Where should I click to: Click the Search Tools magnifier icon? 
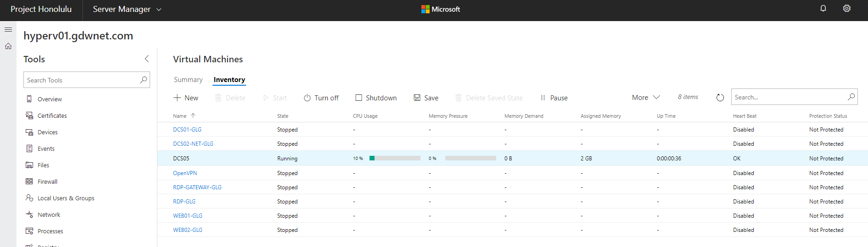[x=144, y=80]
